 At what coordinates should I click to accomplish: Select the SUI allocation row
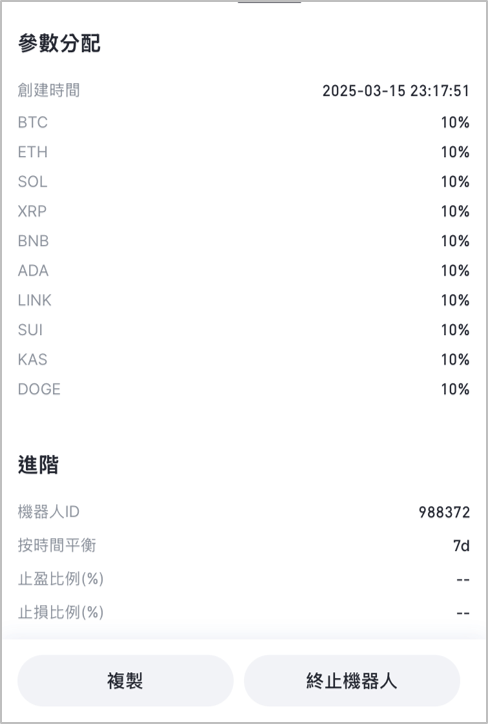[x=244, y=330]
